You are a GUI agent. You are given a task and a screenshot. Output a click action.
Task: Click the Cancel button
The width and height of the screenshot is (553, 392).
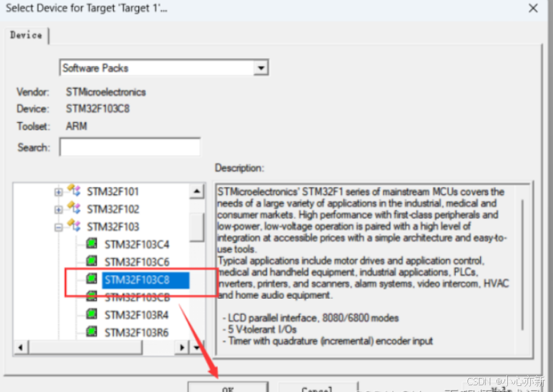tap(318, 388)
